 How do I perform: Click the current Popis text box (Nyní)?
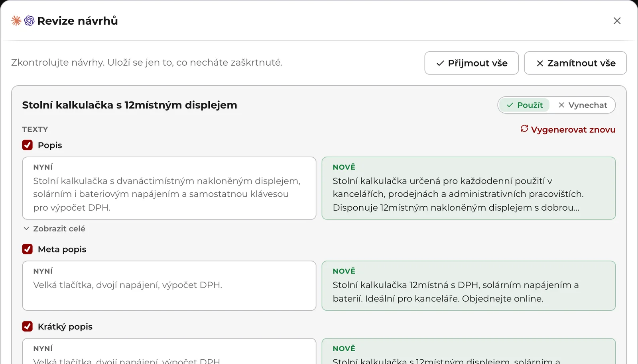169,188
